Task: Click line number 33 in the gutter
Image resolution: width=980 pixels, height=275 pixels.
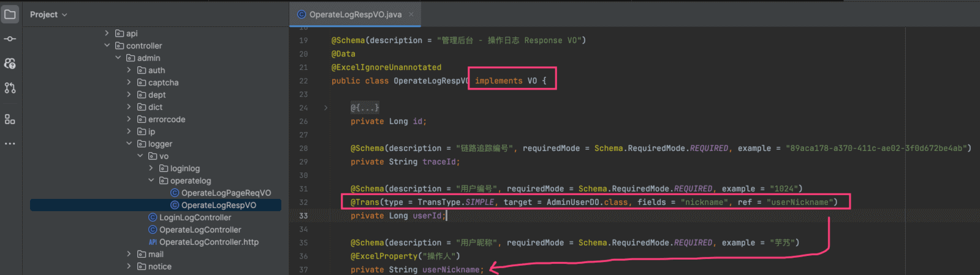Action: [303, 215]
